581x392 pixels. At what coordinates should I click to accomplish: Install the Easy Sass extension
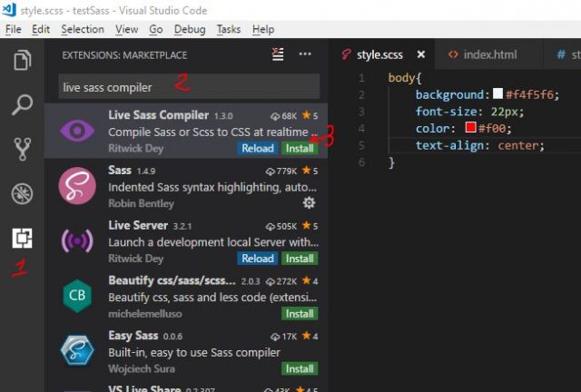click(300, 368)
